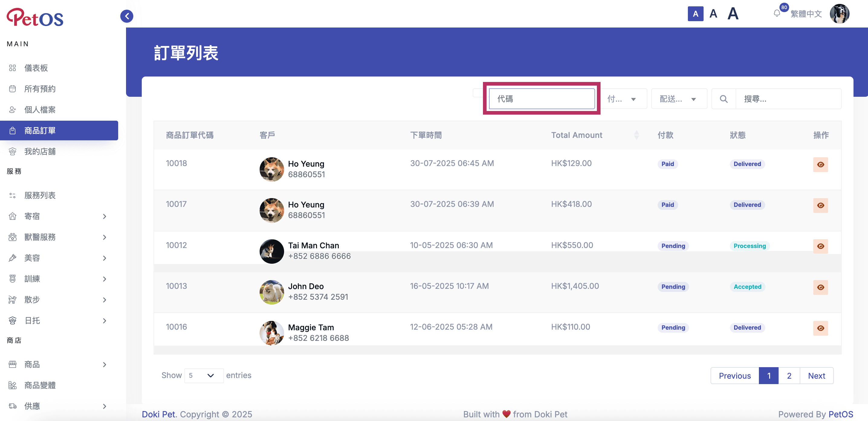Expand the 美容 submenu chevron

[x=105, y=258]
